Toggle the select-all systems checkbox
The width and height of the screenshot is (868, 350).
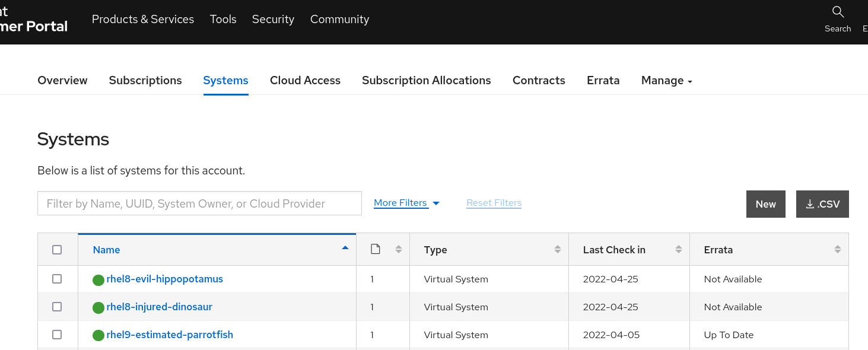[57, 250]
